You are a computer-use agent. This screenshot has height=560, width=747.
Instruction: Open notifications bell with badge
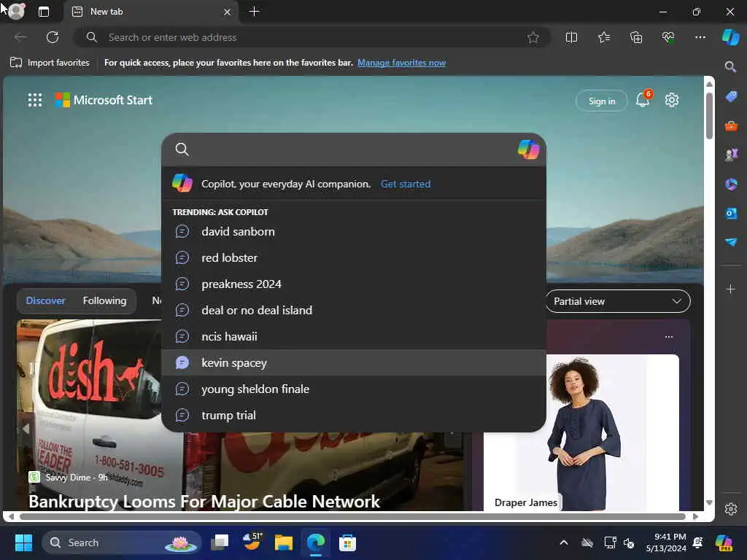[x=643, y=99]
